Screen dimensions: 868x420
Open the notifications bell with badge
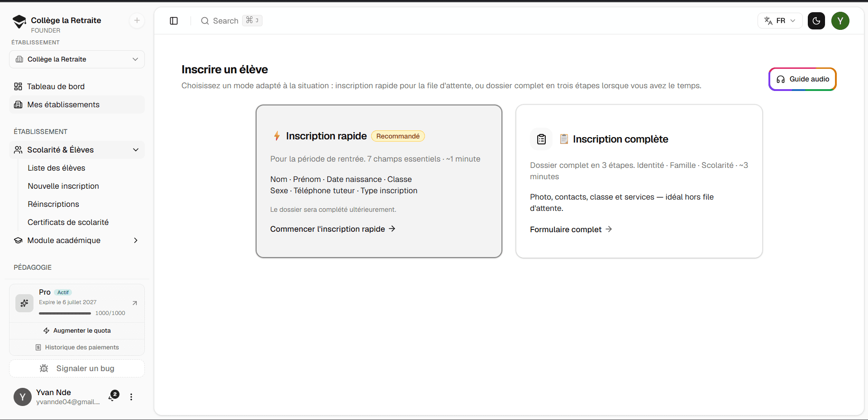tap(113, 397)
